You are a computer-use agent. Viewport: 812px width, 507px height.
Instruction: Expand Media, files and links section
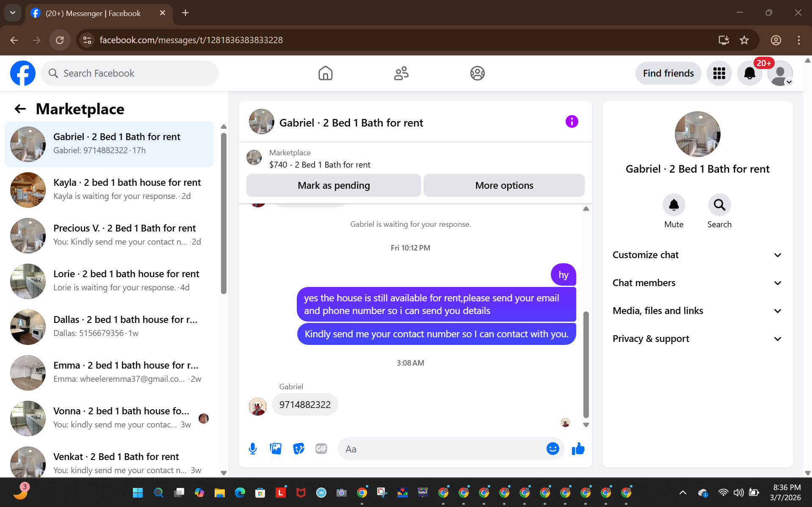coord(697,311)
